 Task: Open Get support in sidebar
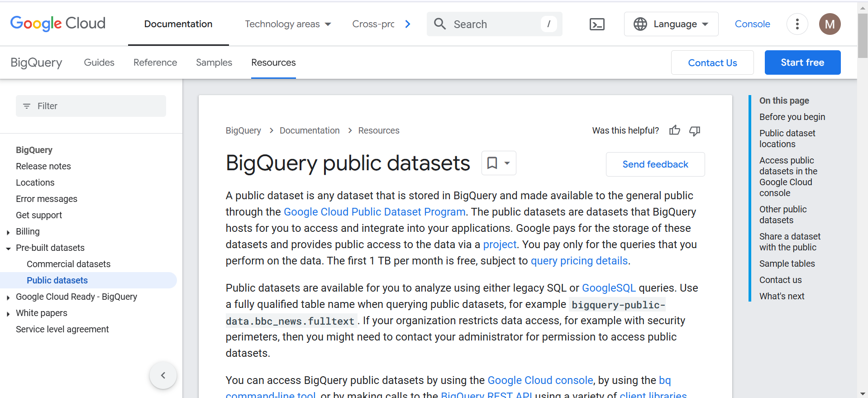(x=39, y=215)
